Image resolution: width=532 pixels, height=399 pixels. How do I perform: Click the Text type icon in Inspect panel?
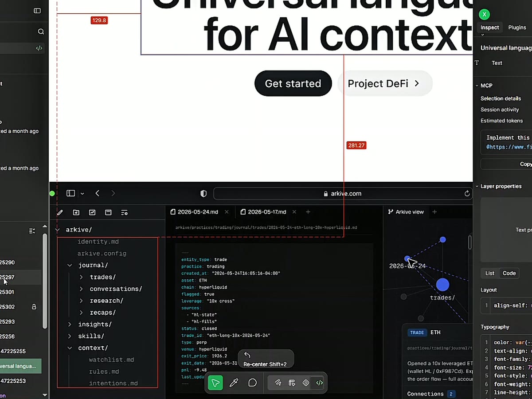477,63
